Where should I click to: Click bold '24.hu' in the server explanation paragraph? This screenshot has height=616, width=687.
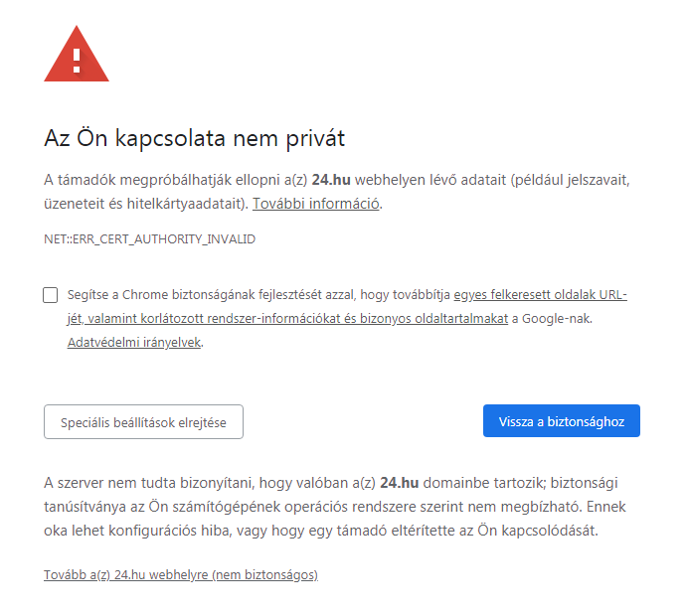point(399,483)
